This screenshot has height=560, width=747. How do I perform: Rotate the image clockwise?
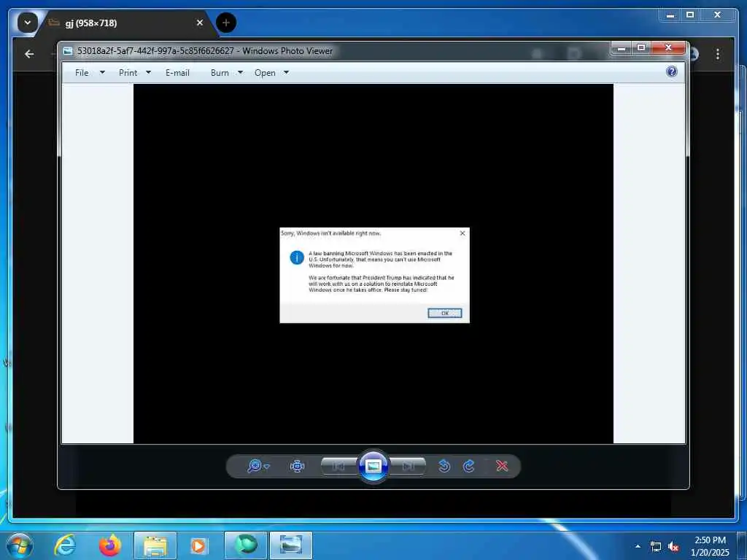coord(469,466)
